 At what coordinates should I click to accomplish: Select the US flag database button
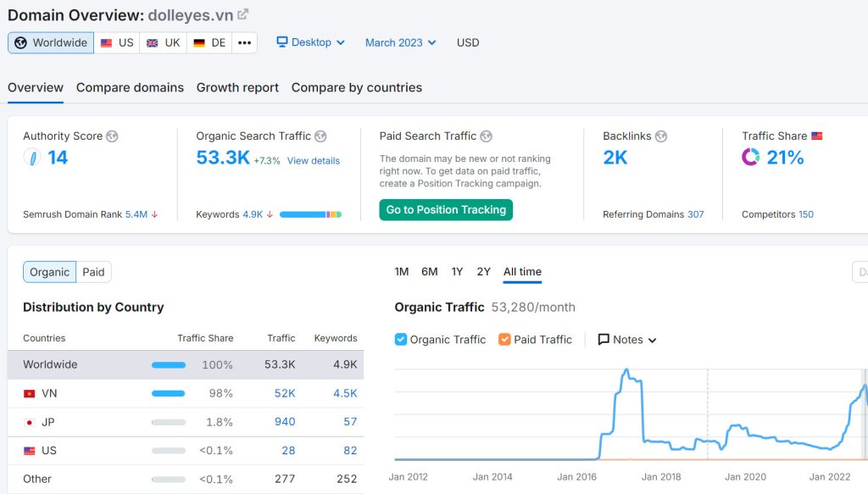pyautogui.click(x=117, y=42)
